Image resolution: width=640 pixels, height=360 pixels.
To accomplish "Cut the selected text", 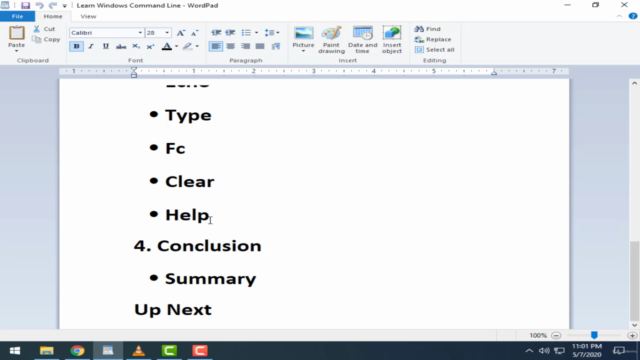I will click(x=44, y=29).
